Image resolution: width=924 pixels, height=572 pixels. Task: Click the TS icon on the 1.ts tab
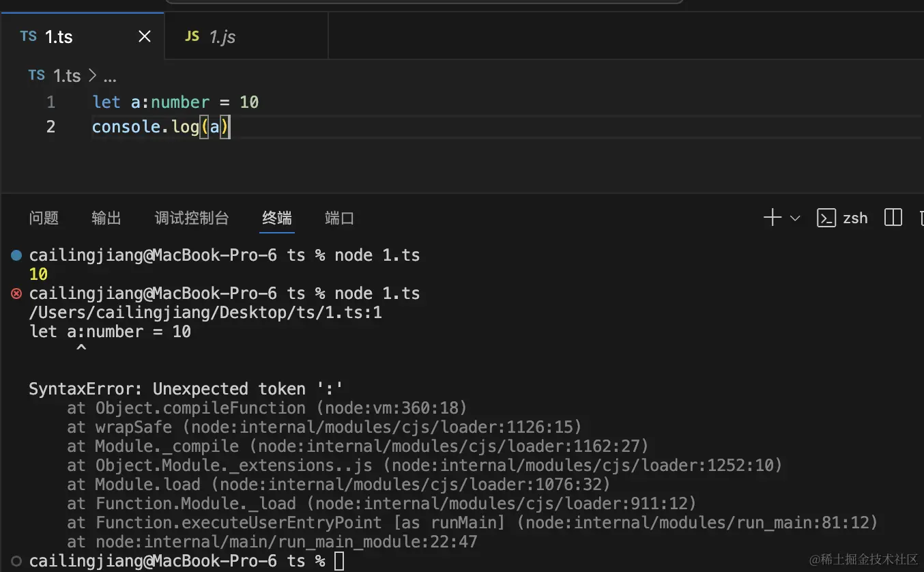coord(27,35)
